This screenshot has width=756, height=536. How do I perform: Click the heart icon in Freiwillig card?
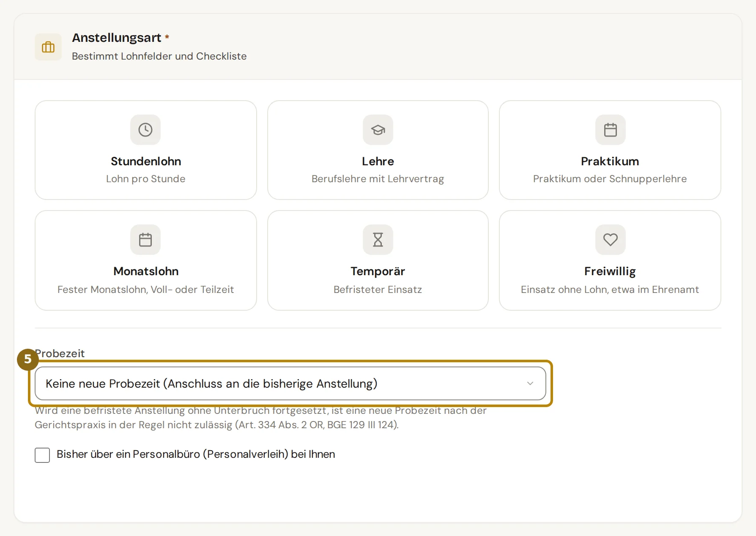pyautogui.click(x=611, y=240)
